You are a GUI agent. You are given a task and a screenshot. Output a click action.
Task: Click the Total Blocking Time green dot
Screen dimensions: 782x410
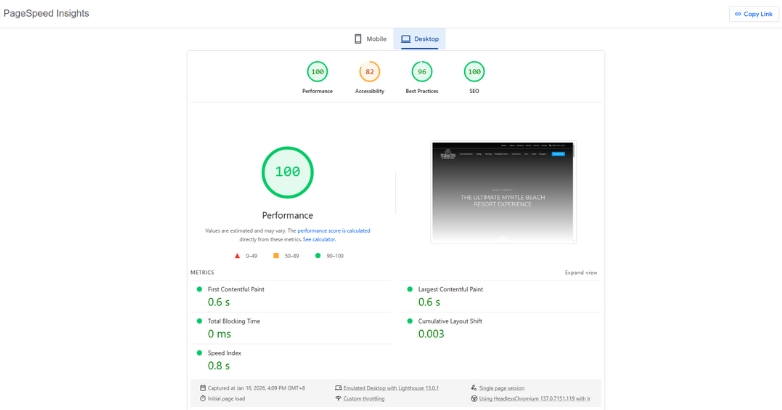coord(199,321)
